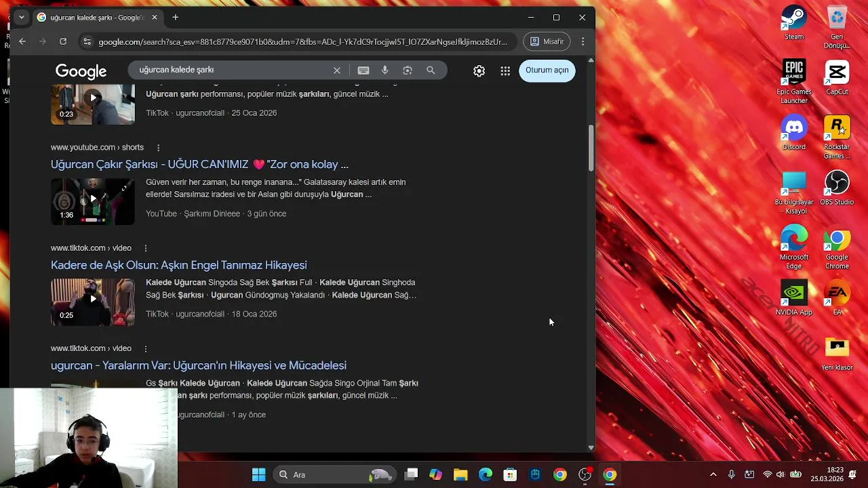Open Steam desktop shortcut
The width and height of the screenshot is (868, 488).
click(793, 23)
